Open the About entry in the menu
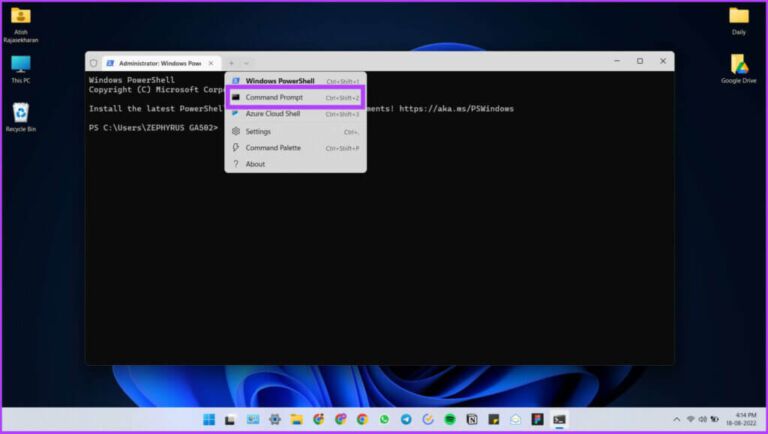The height and width of the screenshot is (434, 768). coord(295,164)
